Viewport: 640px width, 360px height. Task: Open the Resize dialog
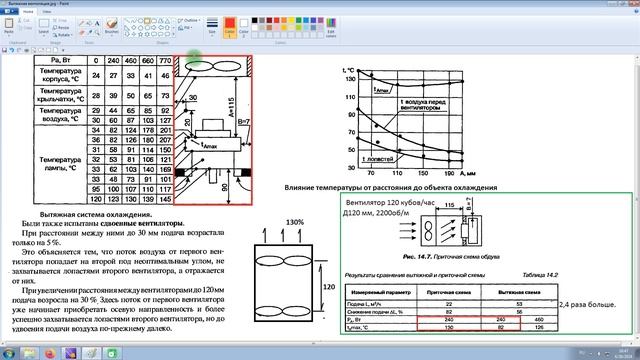[x=61, y=28]
